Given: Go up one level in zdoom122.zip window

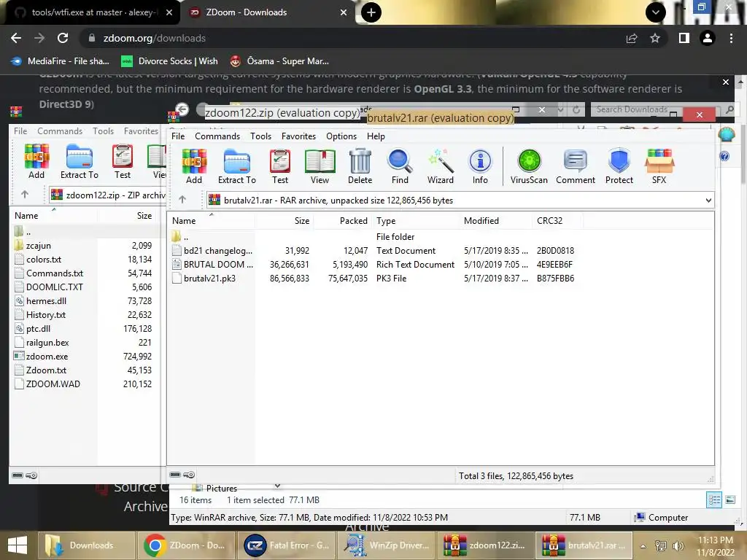Looking at the screenshot, I should point(25,194).
